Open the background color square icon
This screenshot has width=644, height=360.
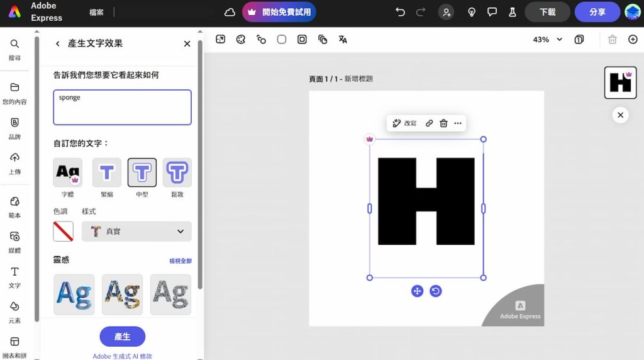click(x=281, y=40)
